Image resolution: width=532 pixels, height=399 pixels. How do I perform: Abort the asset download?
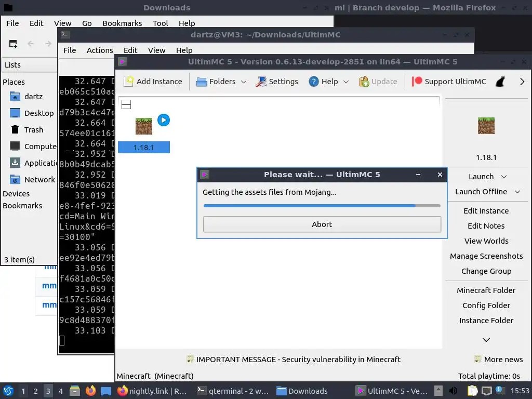coord(322,224)
